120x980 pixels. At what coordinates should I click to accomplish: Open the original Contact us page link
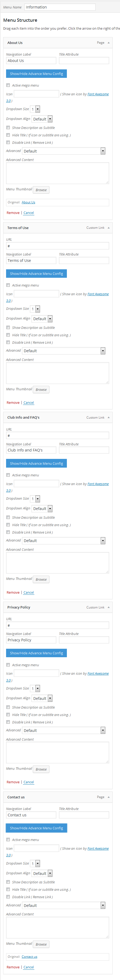click(29, 957)
